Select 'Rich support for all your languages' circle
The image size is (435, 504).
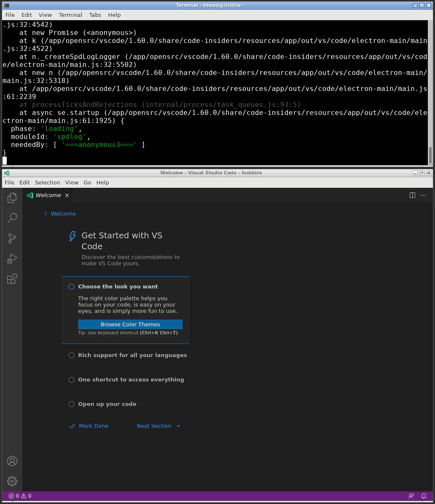pyautogui.click(x=72, y=355)
